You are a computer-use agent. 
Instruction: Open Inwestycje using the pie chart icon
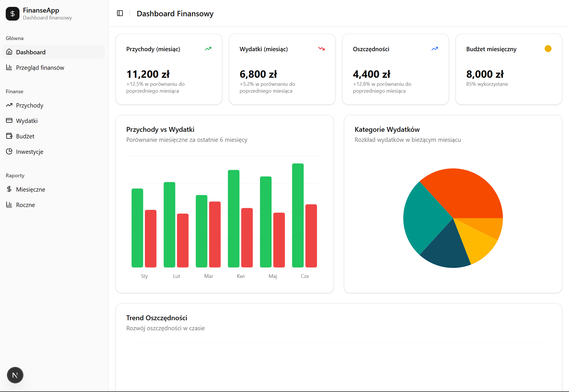pyautogui.click(x=9, y=152)
